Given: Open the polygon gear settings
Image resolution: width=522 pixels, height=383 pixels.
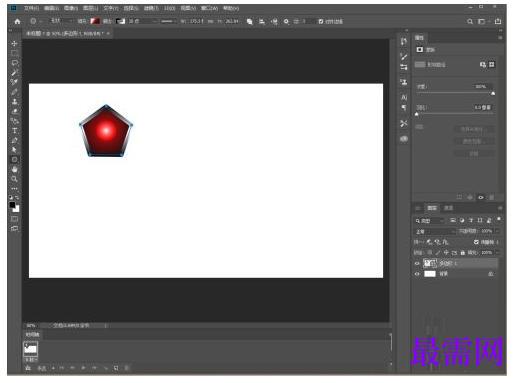Looking at the screenshot, I should 286,22.
